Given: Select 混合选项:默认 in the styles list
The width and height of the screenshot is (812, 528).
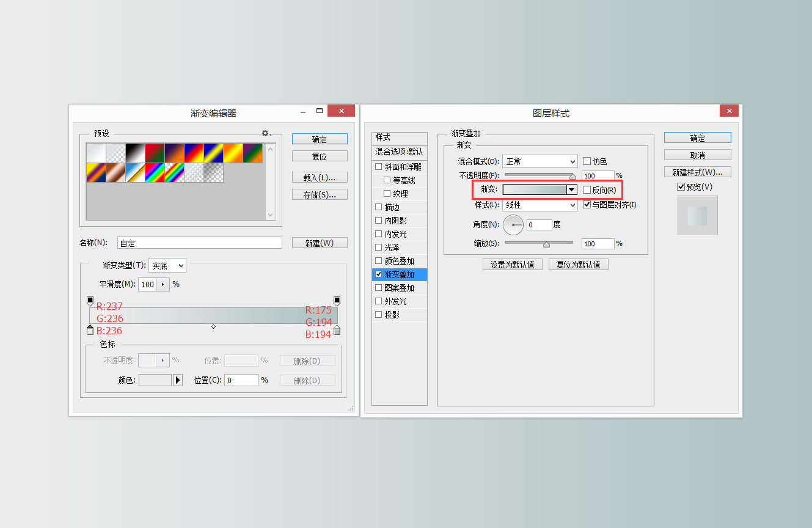Looking at the screenshot, I should [x=399, y=152].
